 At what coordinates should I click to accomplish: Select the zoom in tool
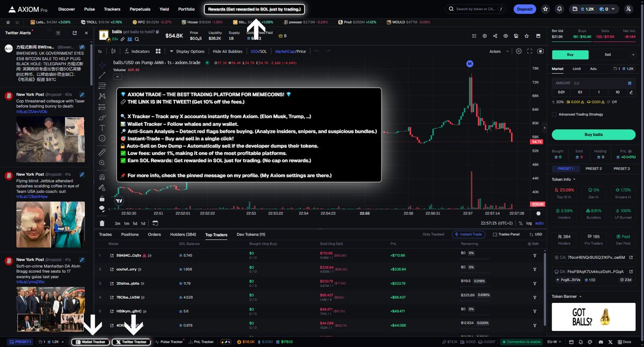click(102, 163)
